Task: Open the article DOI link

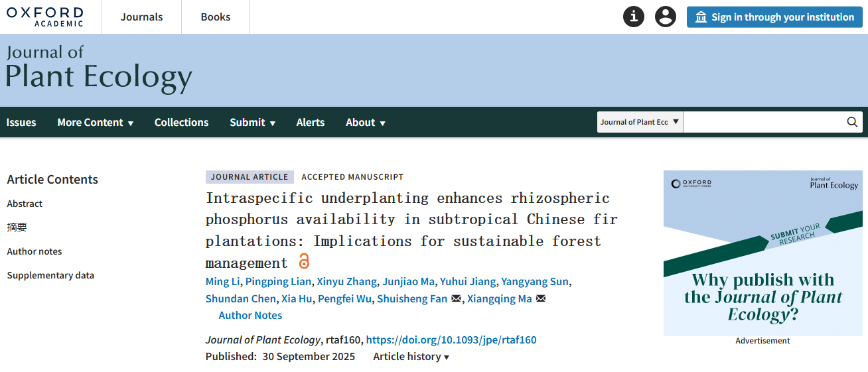Action: click(x=451, y=340)
